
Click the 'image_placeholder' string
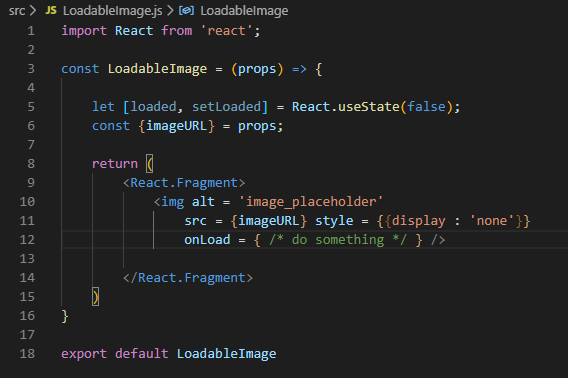point(311,202)
